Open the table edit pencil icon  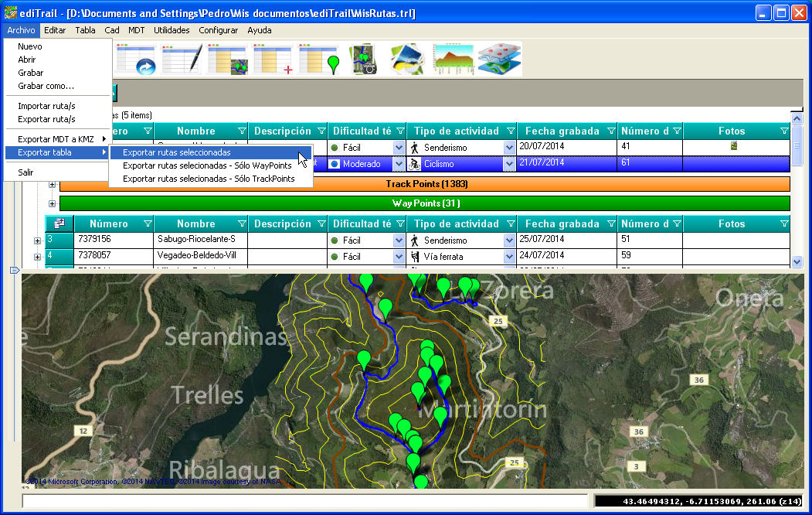pyautogui.click(x=182, y=59)
